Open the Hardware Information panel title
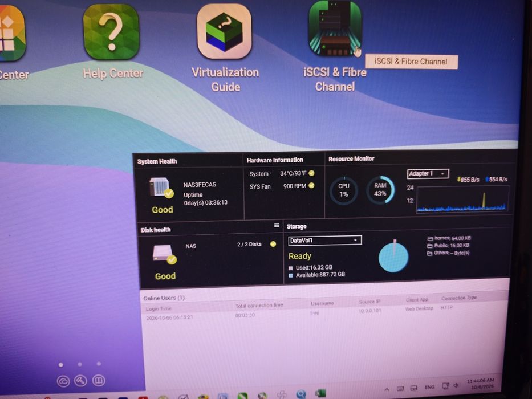This screenshot has width=532, height=399. [x=275, y=160]
